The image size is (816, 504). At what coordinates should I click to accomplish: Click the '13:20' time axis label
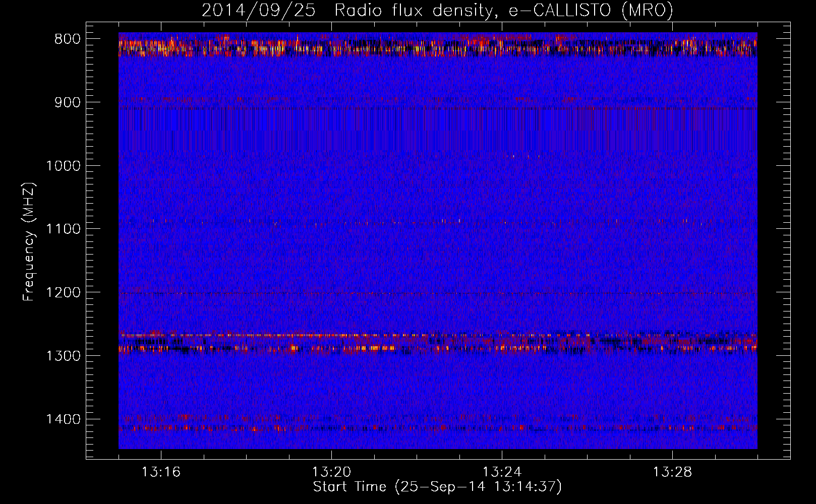coord(331,472)
